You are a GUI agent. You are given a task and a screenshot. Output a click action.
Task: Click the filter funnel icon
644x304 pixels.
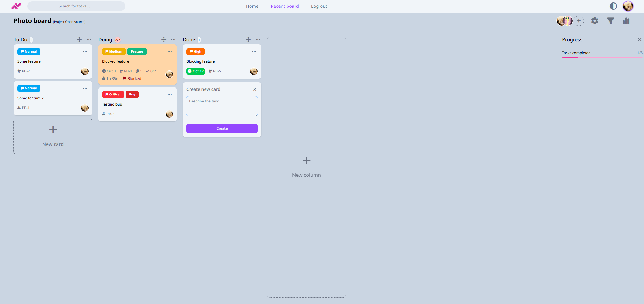click(610, 21)
